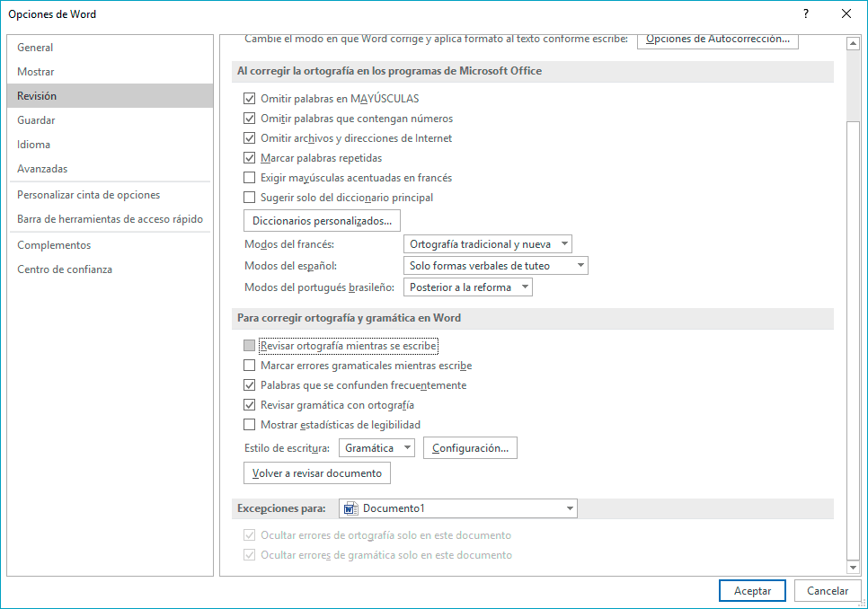This screenshot has width=868, height=609.
Task: Open Modos del francés dropdown
Action: click(x=488, y=244)
